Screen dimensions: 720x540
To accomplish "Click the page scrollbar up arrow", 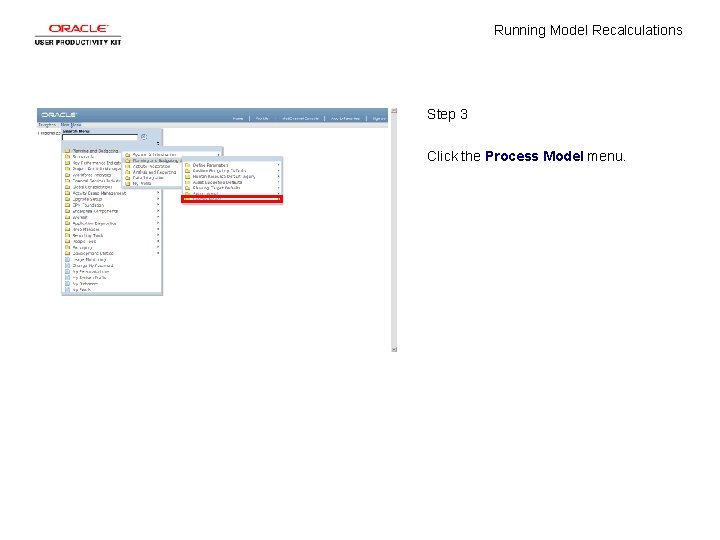I will pos(394,111).
